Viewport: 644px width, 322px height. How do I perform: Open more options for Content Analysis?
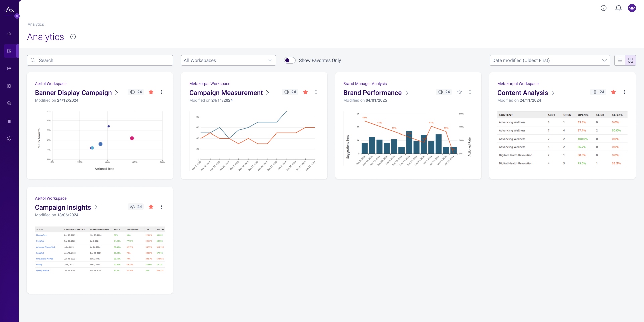[624, 92]
